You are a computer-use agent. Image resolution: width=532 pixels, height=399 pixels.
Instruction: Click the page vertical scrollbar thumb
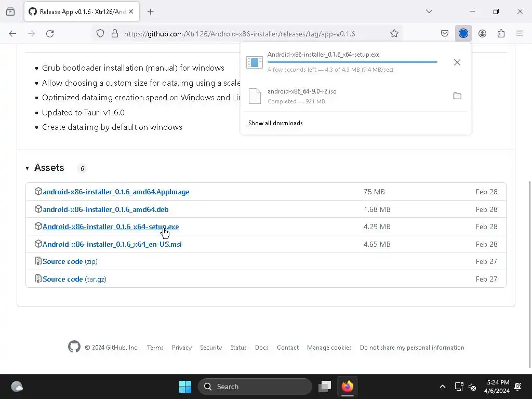click(530, 274)
